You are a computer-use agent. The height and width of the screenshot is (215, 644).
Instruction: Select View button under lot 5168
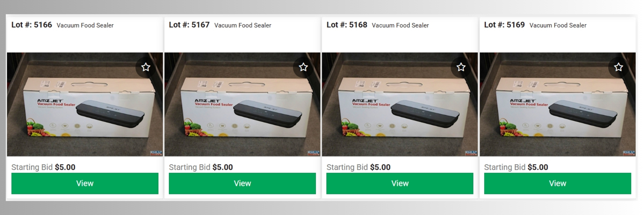coord(400,183)
